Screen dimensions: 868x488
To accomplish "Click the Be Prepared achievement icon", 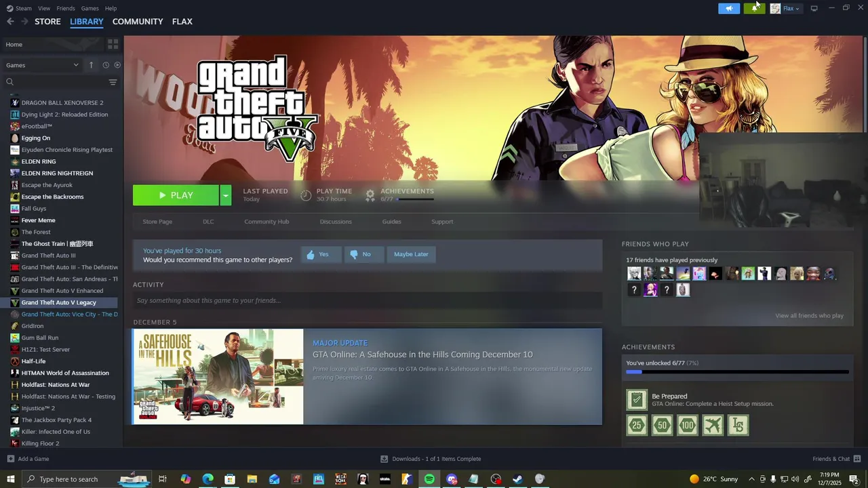I will pyautogui.click(x=637, y=400).
